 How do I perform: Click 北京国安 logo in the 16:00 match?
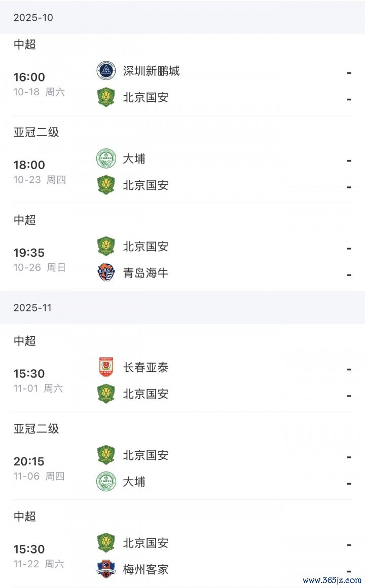(106, 97)
